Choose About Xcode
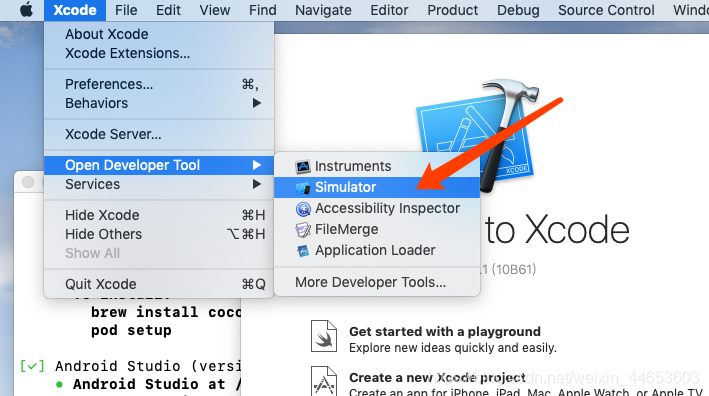Image resolution: width=709 pixels, height=396 pixels. coord(159,34)
